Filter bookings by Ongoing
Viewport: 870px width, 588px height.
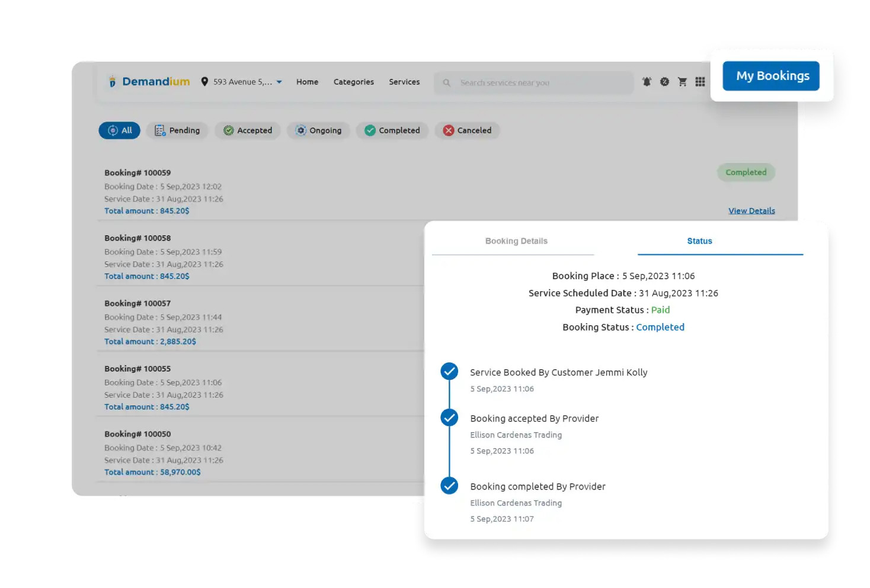coord(318,130)
